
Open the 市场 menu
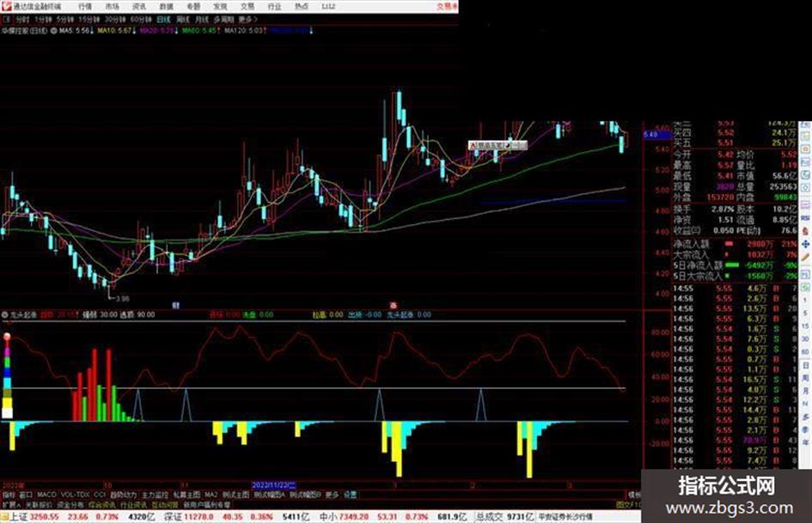pyautogui.click(x=112, y=7)
